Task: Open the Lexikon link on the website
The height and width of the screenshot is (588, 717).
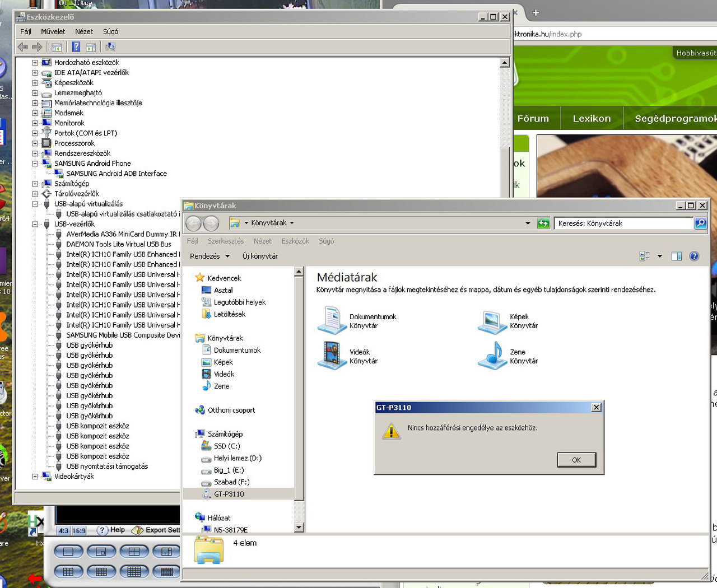Action: click(592, 119)
